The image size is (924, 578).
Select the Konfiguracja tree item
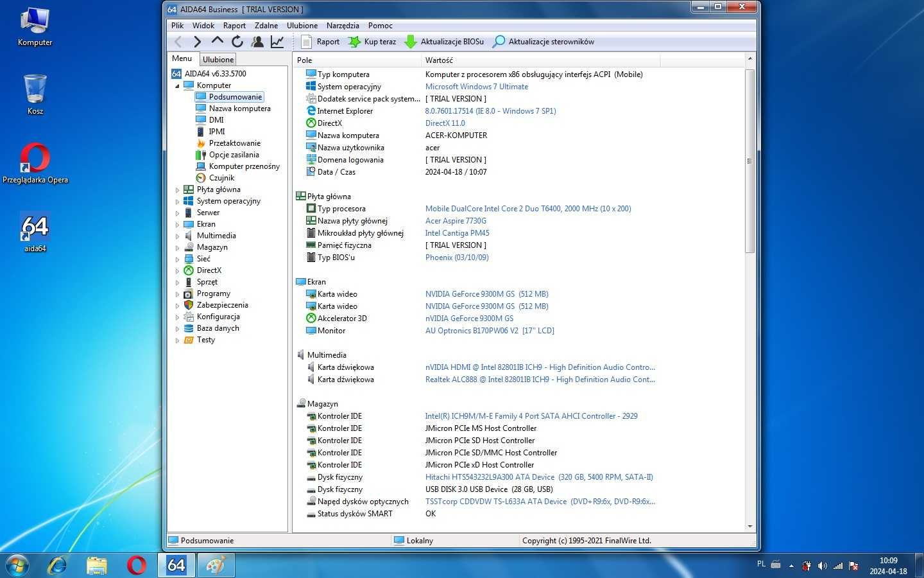(x=218, y=317)
